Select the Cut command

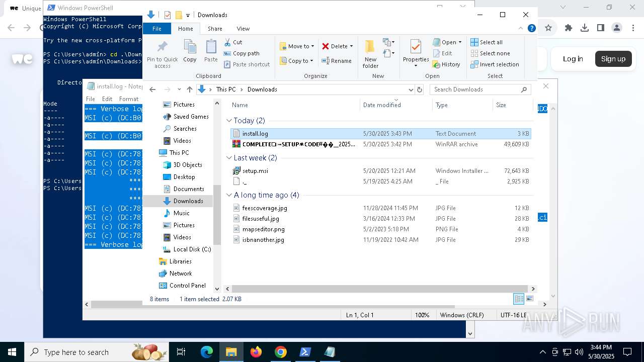click(x=233, y=42)
